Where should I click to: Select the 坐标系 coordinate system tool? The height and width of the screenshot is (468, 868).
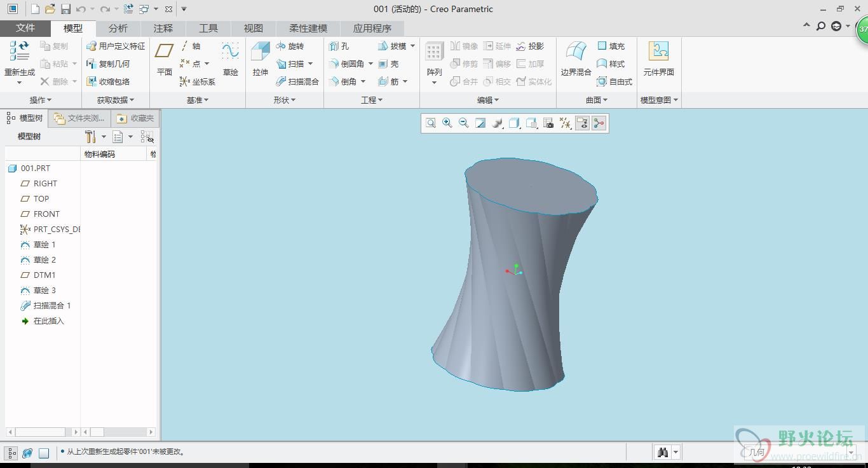(198, 81)
